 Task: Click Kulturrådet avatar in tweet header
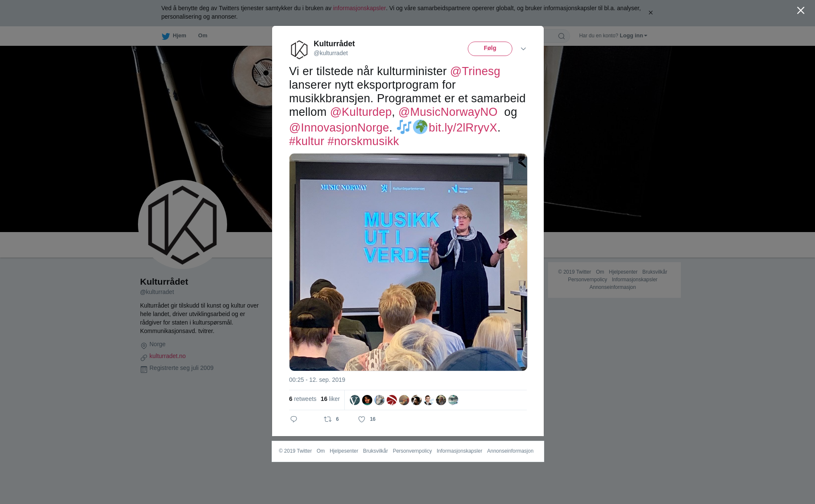point(299,49)
